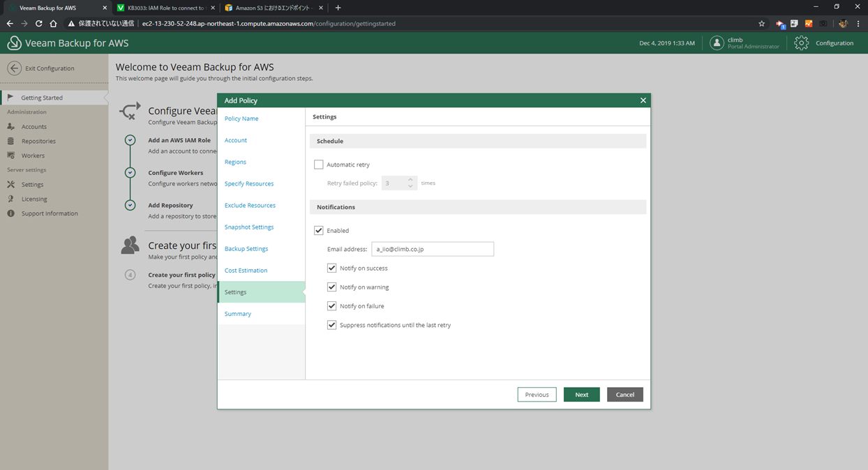Open the Snapshot Settings step
868x470 pixels.
point(249,227)
